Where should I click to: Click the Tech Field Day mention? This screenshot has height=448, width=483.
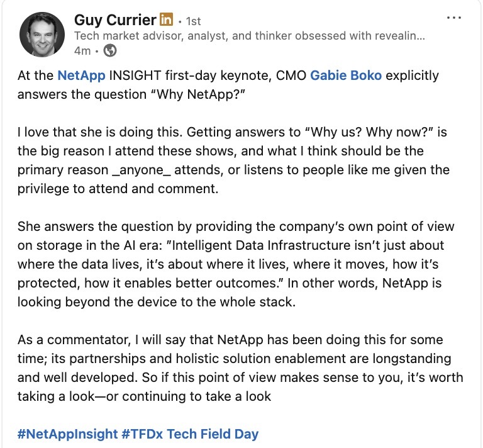tap(213, 434)
